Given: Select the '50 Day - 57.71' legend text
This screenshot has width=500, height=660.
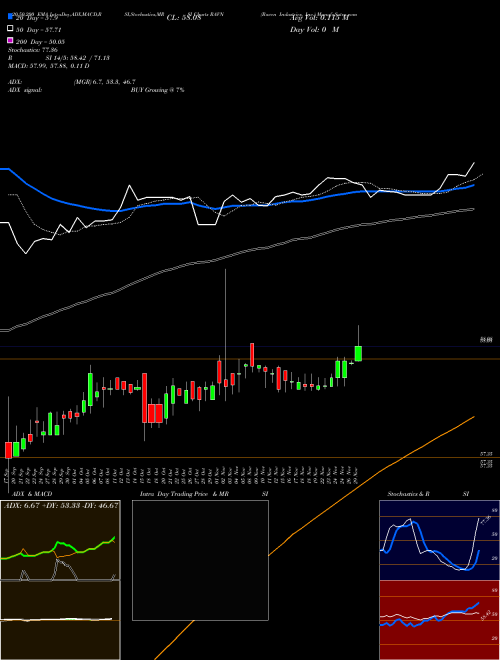Looking at the screenshot, I should (x=39, y=30).
